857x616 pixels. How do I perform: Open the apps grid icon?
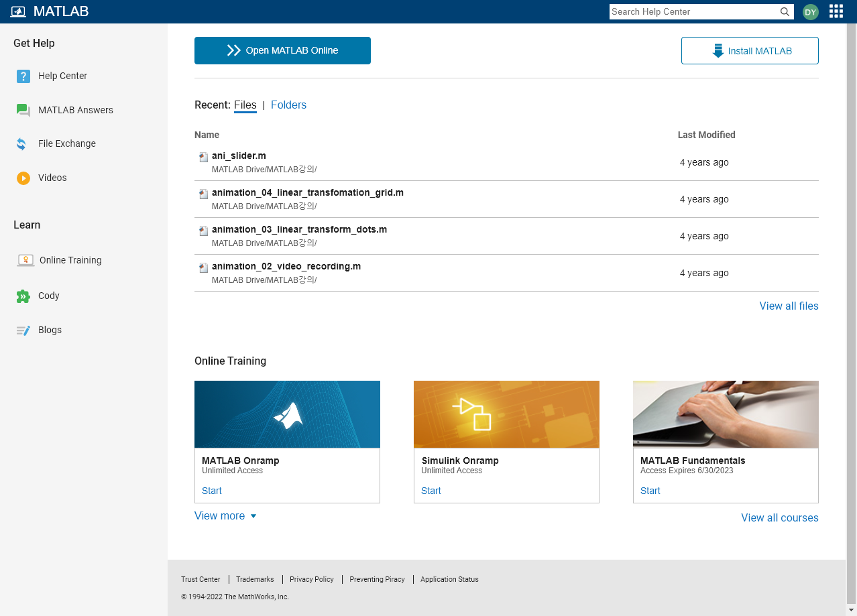tap(836, 11)
